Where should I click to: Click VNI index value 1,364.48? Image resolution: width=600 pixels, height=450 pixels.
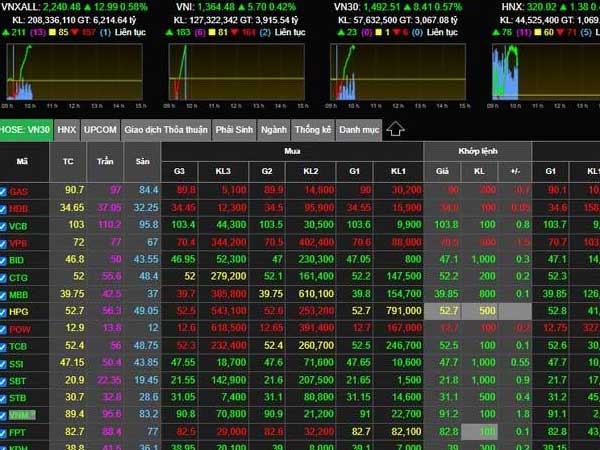tap(216, 7)
